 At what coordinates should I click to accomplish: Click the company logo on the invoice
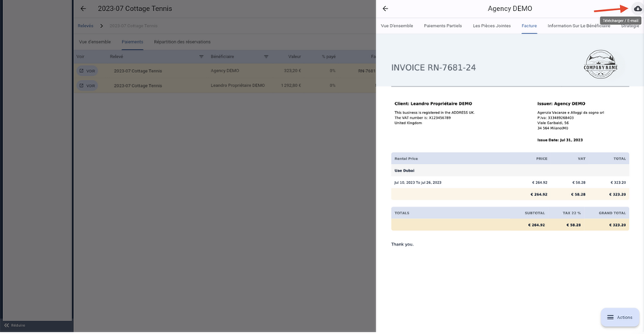tap(600, 64)
